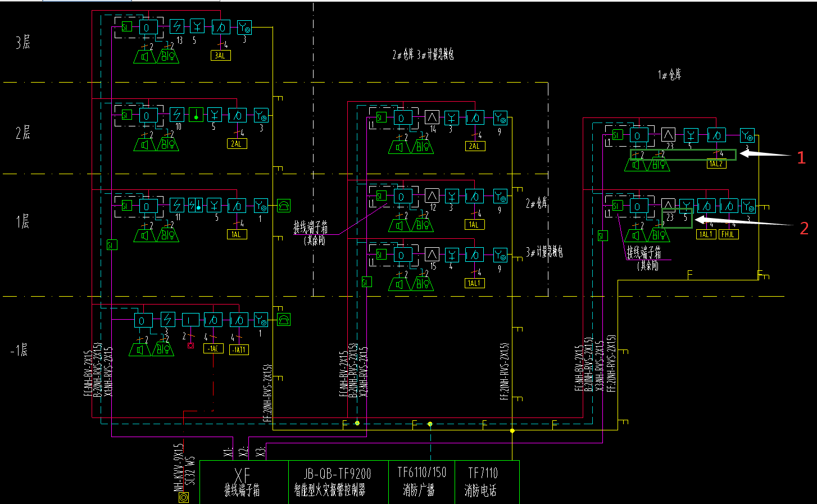Select the X2: terminal label above XF box
The image size is (817, 504).
pos(243,451)
